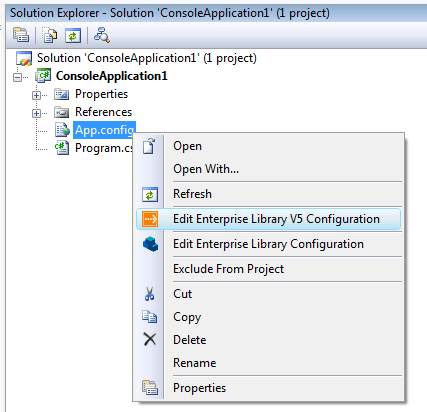Click the View Class Diagram toolbar icon
This screenshot has height=412, width=427.
pos(102,35)
